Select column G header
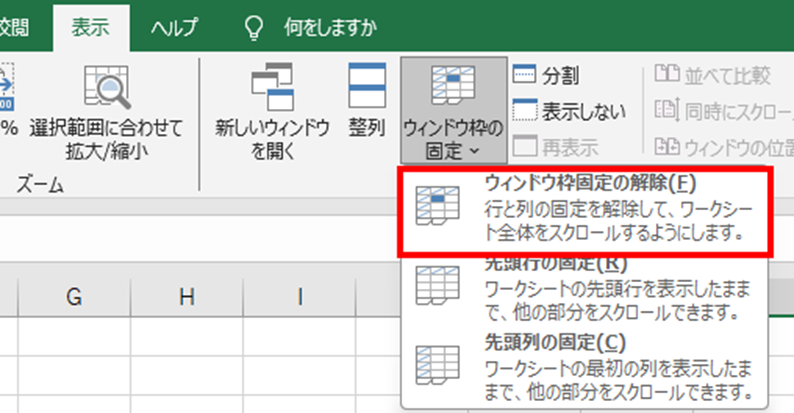Viewport: 794px width, 413px height. point(73,295)
